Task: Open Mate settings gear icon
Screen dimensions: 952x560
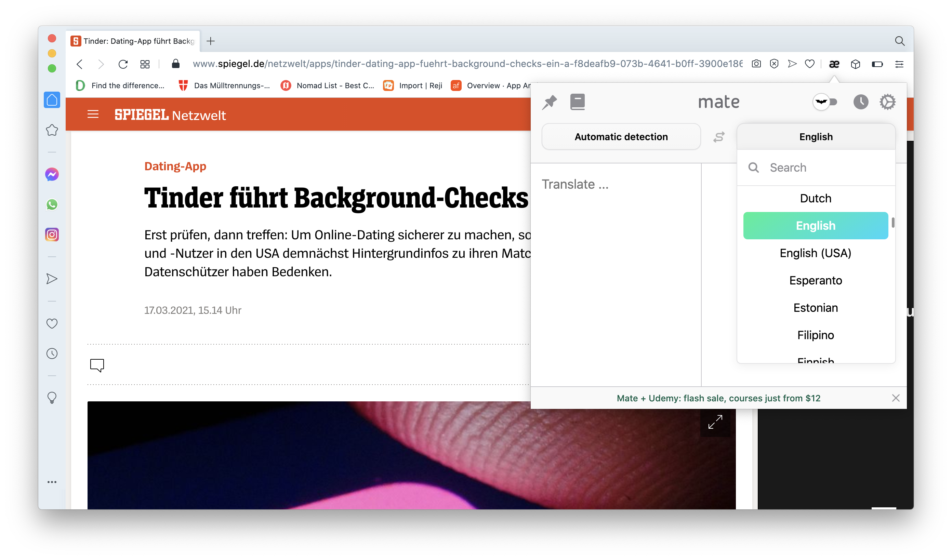Action: (887, 102)
